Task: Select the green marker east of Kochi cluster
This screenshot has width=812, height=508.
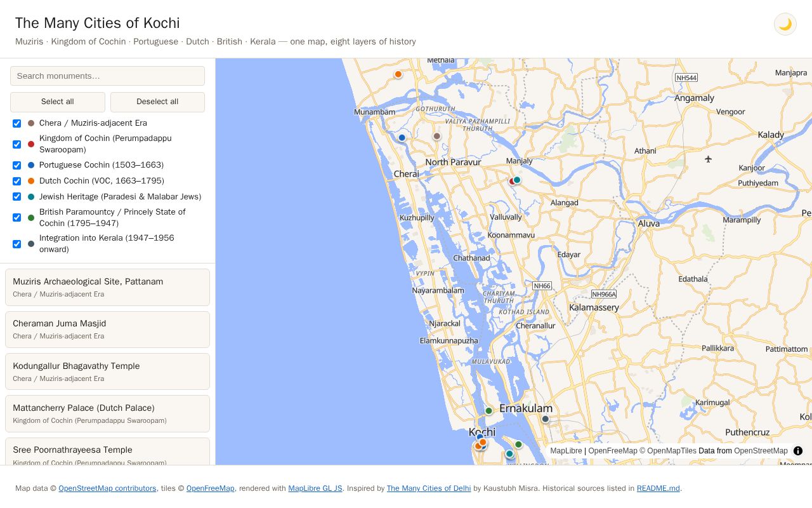Action: [x=518, y=444]
